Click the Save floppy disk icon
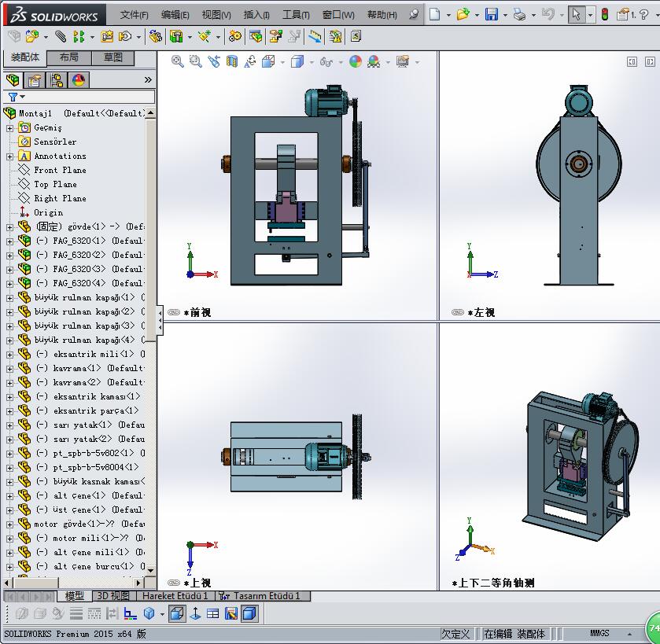The image size is (660, 644). coord(491,14)
